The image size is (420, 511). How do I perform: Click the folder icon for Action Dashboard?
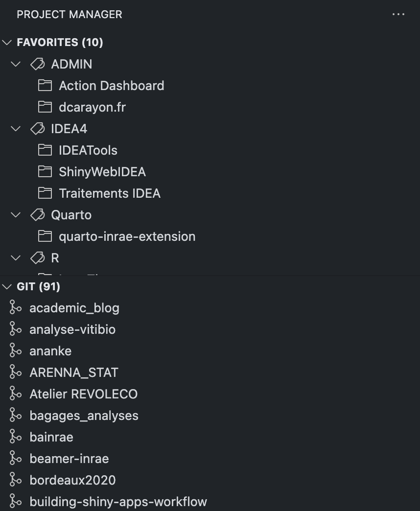point(45,86)
